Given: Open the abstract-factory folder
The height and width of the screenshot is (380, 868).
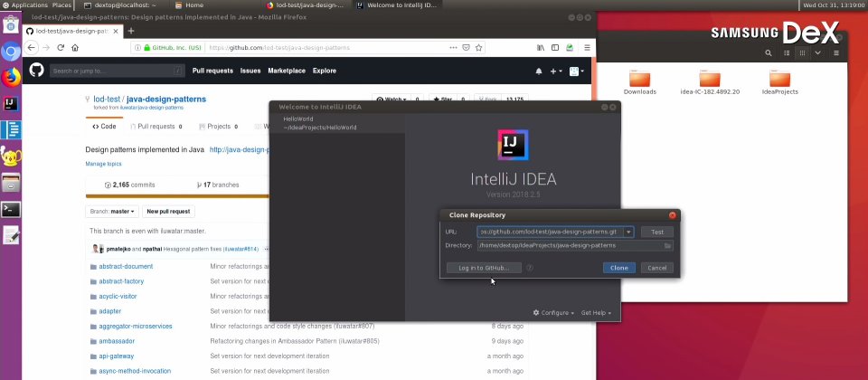Looking at the screenshot, I should [x=121, y=281].
